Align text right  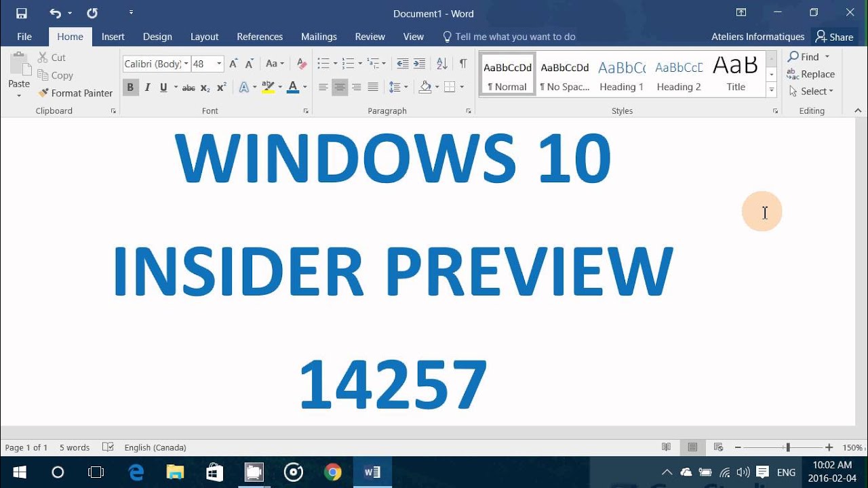click(356, 87)
